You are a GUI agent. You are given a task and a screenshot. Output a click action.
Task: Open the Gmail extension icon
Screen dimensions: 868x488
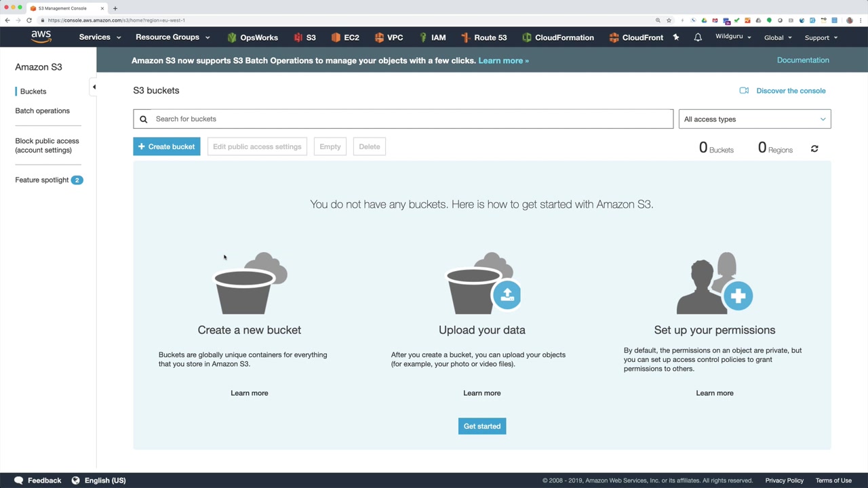[715, 20]
